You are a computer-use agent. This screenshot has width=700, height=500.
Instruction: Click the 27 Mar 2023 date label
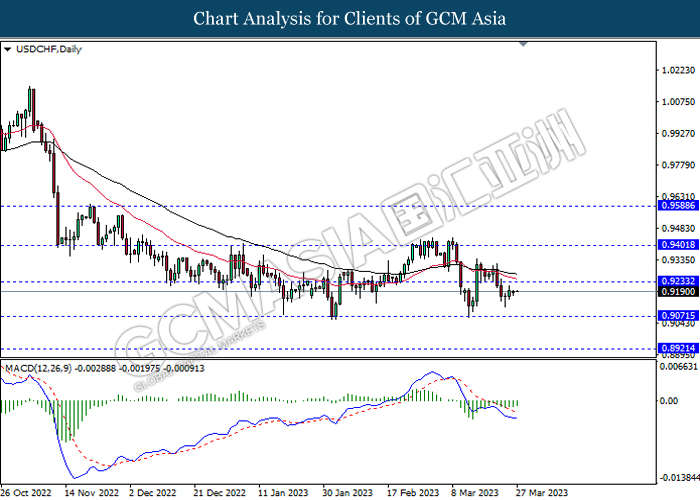(x=542, y=493)
